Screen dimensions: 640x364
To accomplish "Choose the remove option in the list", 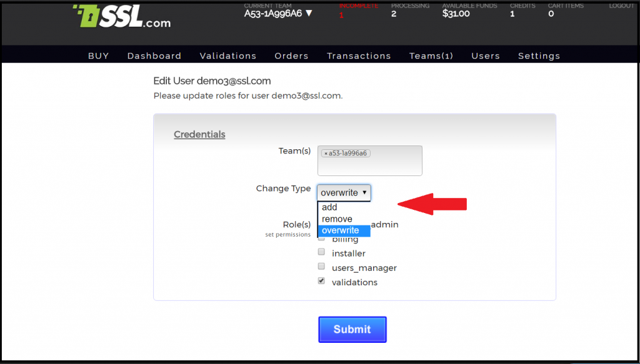I will pos(337,219).
